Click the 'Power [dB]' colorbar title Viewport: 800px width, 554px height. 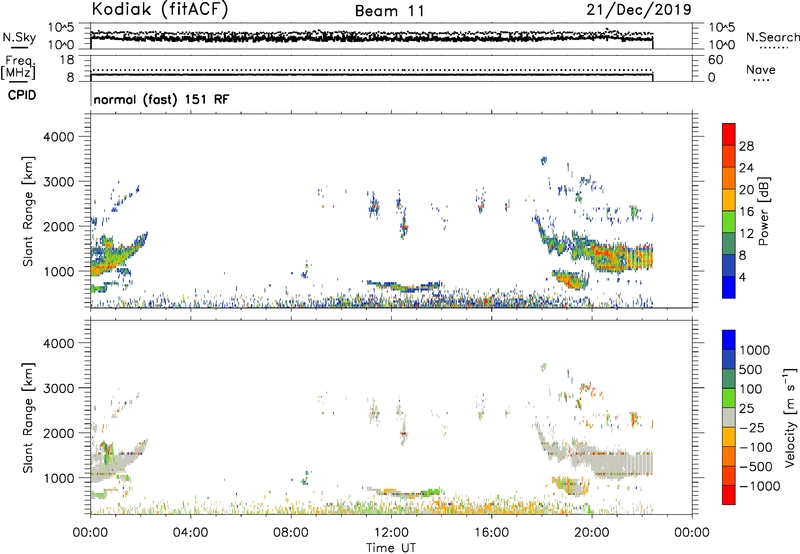coord(764,211)
